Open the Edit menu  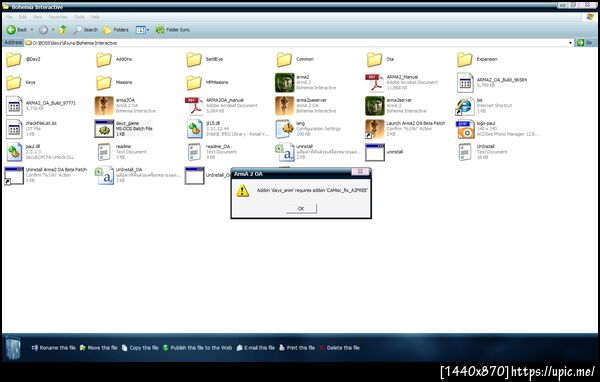[23, 17]
